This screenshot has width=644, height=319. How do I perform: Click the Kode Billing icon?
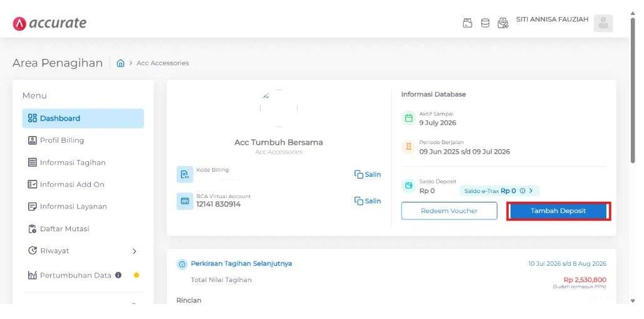pyautogui.click(x=185, y=174)
